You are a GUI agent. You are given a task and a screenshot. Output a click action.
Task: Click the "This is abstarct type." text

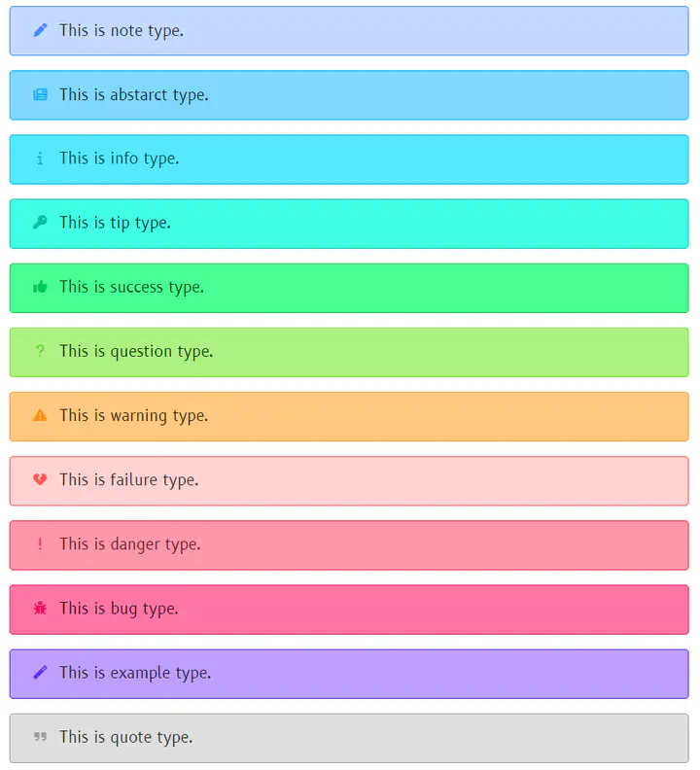point(133,94)
